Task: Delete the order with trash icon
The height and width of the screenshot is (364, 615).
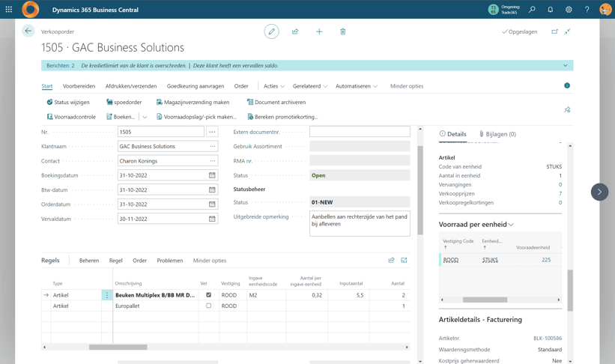Action: (343, 31)
